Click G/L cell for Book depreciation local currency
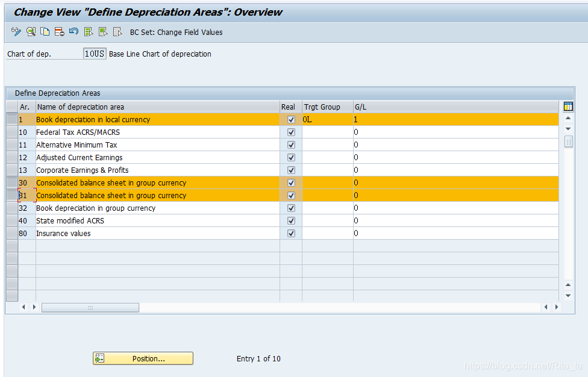588x377 pixels. 456,120
